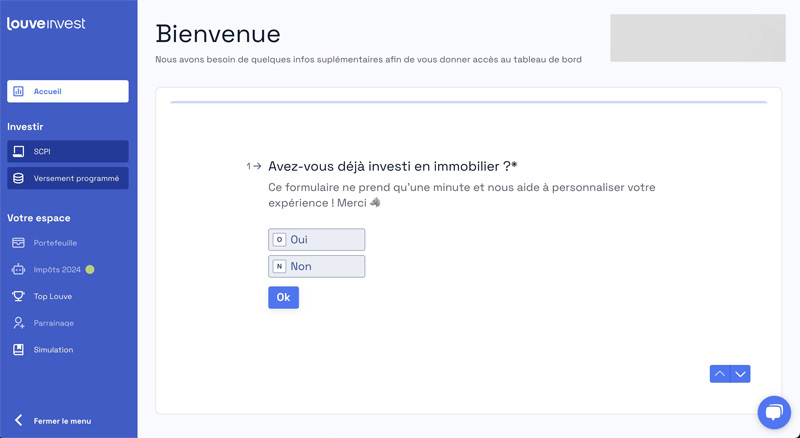Click the Investir section heading
The height and width of the screenshot is (438, 800).
pos(25,127)
